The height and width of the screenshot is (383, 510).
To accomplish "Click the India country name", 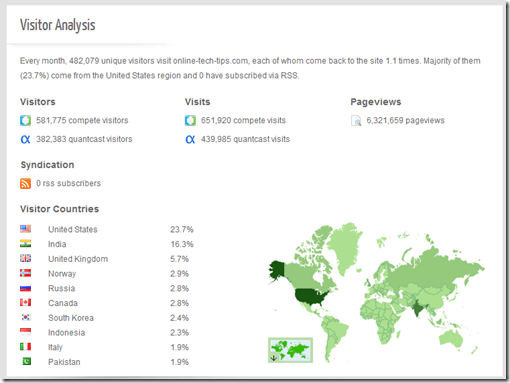I will tap(57, 244).
